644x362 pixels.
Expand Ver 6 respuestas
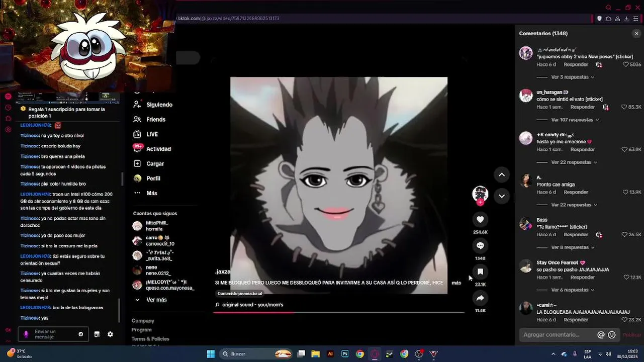coord(573,290)
